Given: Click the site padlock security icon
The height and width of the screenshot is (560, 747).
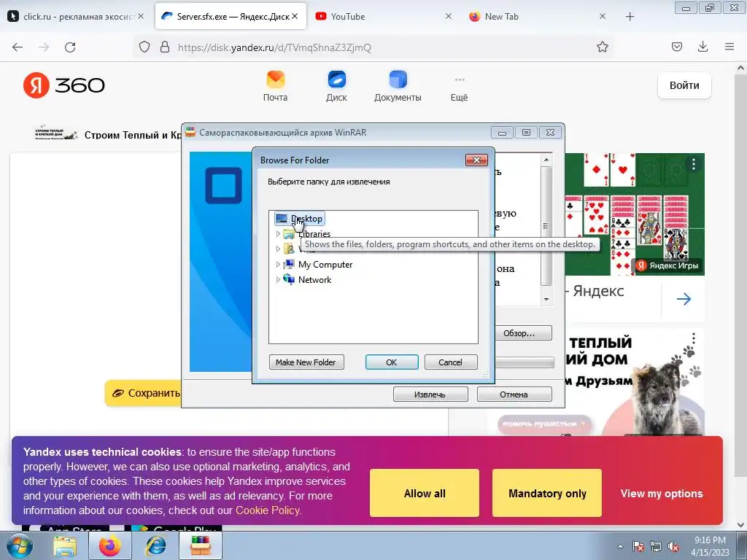Looking at the screenshot, I should (x=165, y=47).
